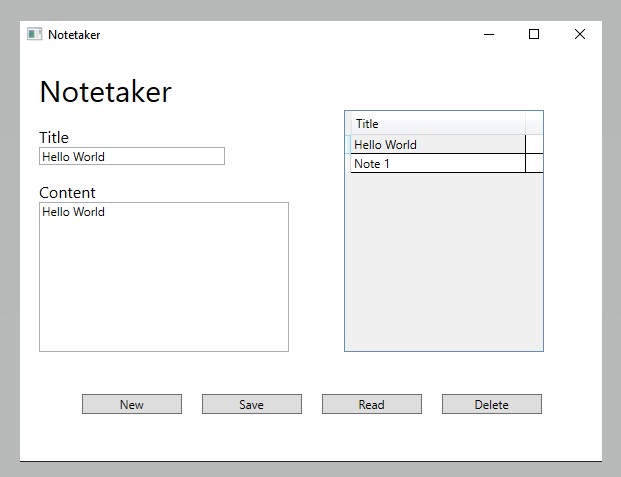Maximize the Notetaker window
Screen dimensions: 621x477
534,34
